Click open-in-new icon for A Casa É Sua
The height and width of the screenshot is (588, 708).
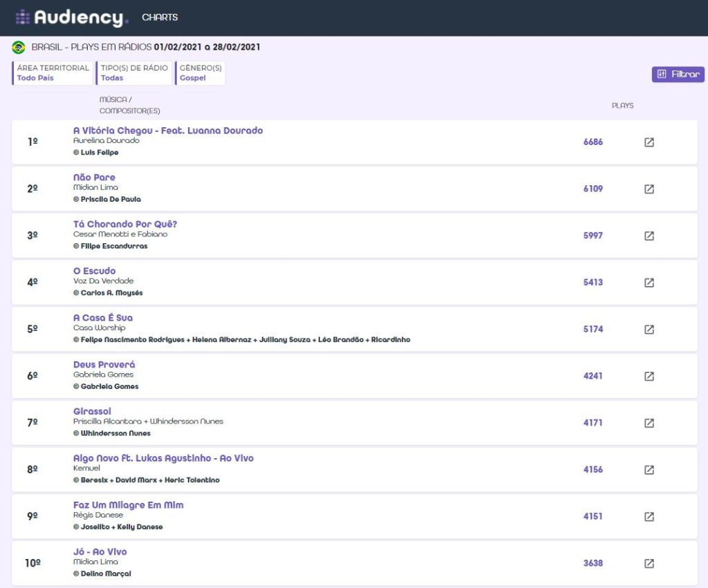click(649, 330)
